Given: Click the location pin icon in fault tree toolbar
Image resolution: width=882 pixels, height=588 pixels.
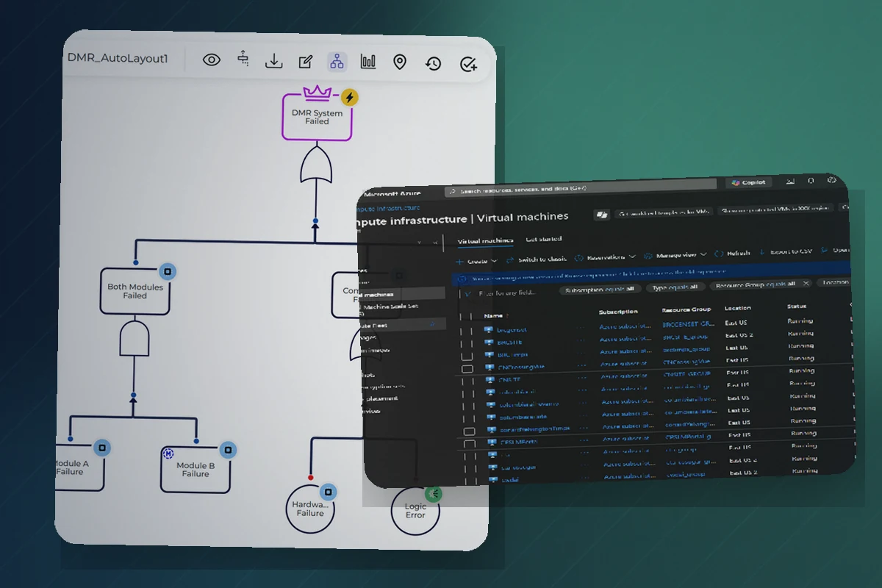Looking at the screenshot, I should (x=400, y=62).
